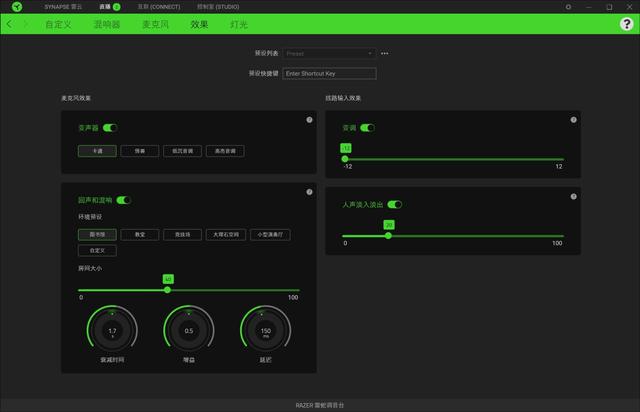Viewport: 640px width, 412px height.
Task: Expand the 预设列表 Preset dropdown
Action: point(329,53)
